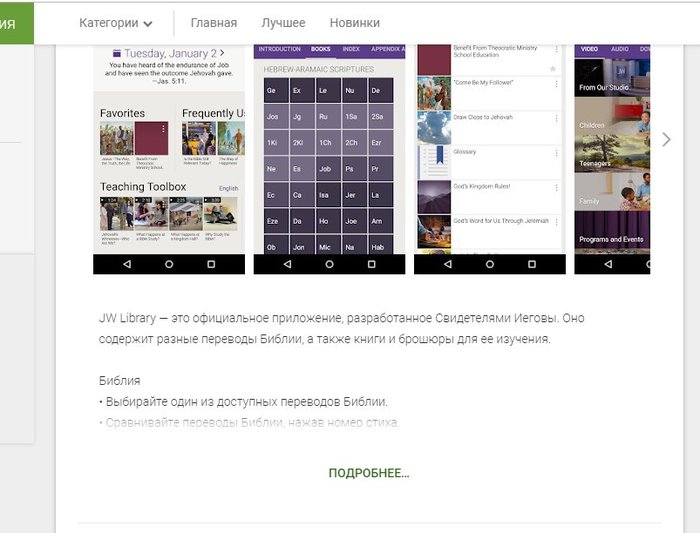Screen dimensions: 700x533
Task: Click the green tab ending in 'ия'
Action: [16, 23]
